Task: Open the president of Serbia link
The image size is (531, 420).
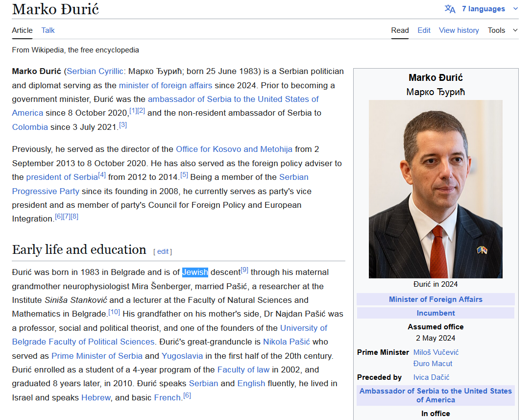Action: coord(62,177)
